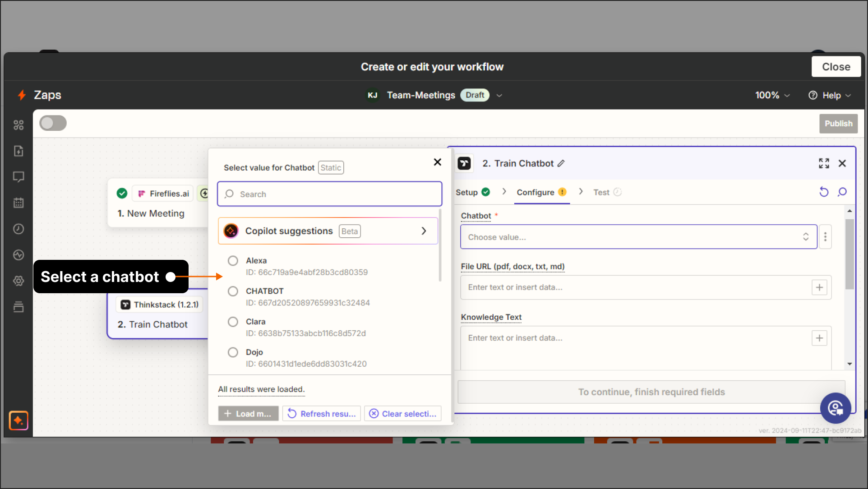
Task: Click the panel scroll down arrow
Action: point(850,364)
